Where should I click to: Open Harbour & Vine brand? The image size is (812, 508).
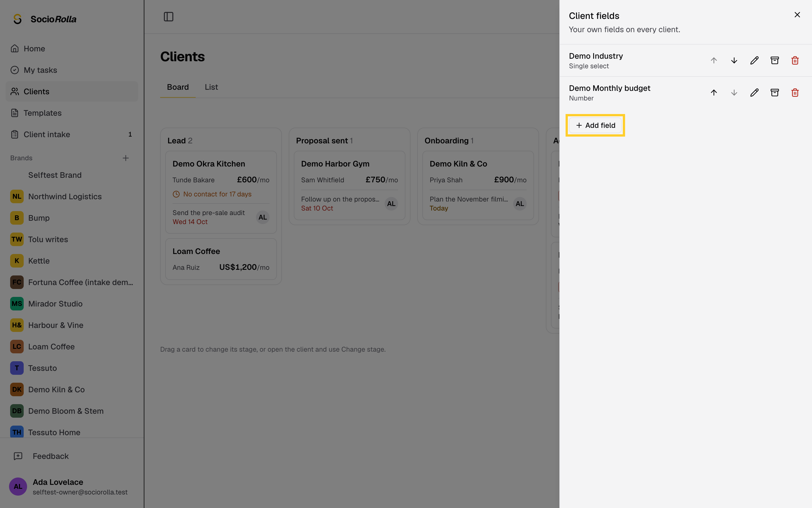pos(72,325)
